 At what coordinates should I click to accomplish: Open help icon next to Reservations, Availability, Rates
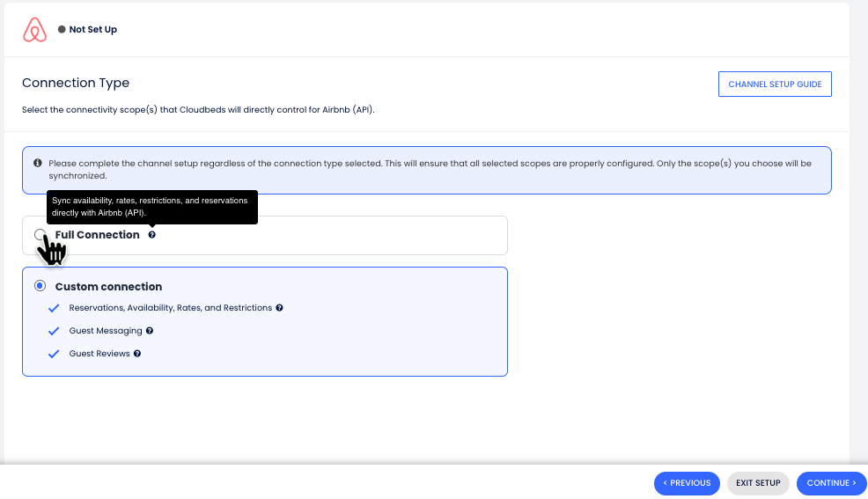tap(279, 308)
